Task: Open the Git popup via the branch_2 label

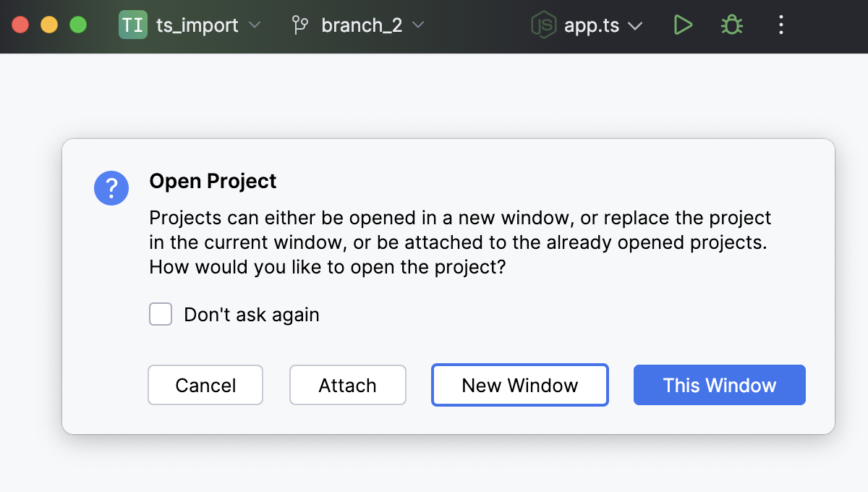Action: (x=362, y=25)
